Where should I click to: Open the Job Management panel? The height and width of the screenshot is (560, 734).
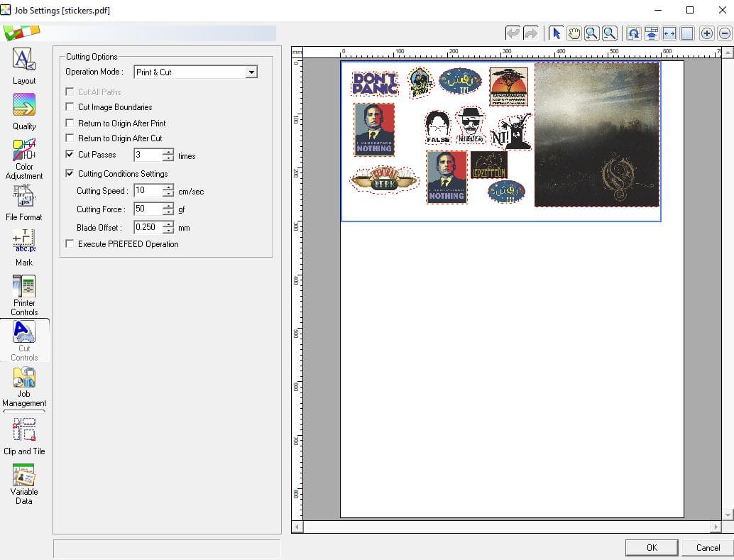coord(24,387)
